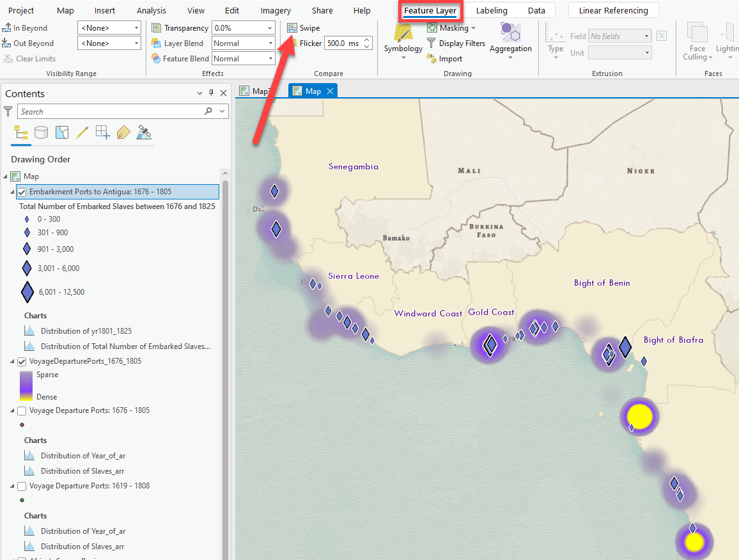
Task: Click the Contents search field
Action: coord(111,111)
